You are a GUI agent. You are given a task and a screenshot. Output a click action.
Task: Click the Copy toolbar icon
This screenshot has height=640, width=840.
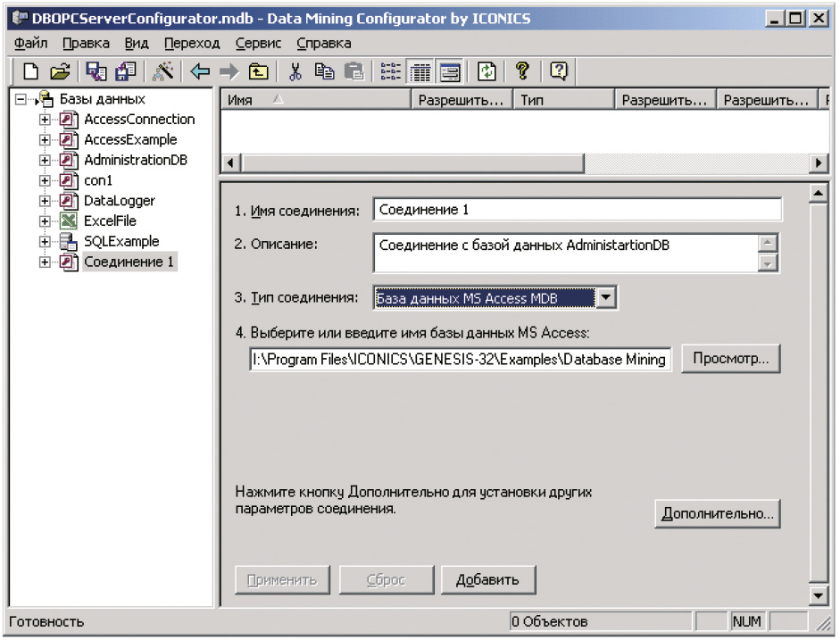(324, 71)
